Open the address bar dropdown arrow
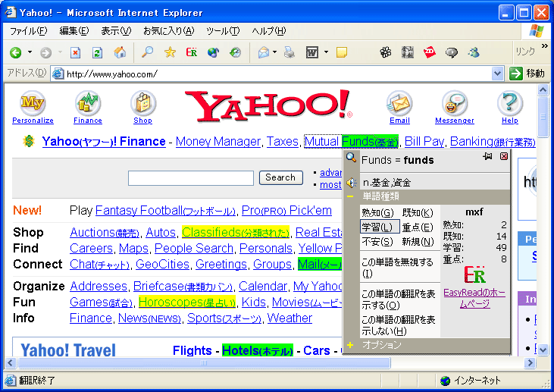The width and height of the screenshot is (554, 392). (497, 74)
